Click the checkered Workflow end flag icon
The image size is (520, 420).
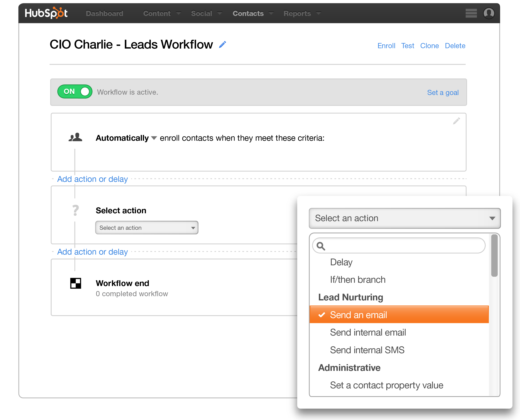(x=75, y=283)
